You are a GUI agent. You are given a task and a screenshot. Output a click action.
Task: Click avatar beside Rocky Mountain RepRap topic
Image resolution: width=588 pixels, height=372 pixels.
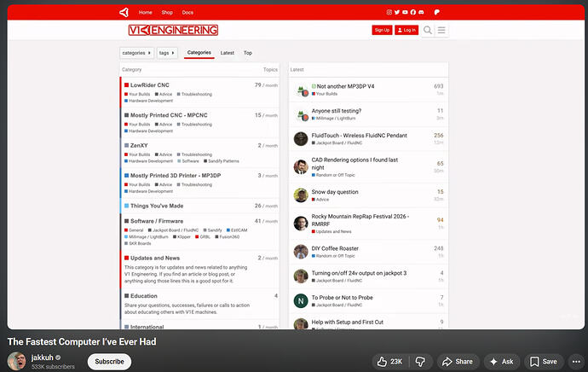301,224
